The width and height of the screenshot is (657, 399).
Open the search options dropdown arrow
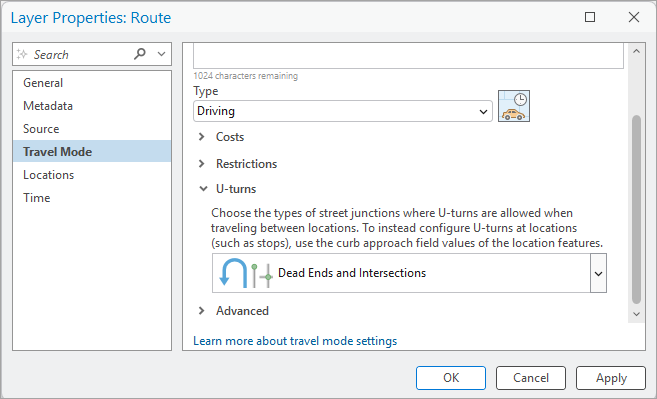coord(161,54)
